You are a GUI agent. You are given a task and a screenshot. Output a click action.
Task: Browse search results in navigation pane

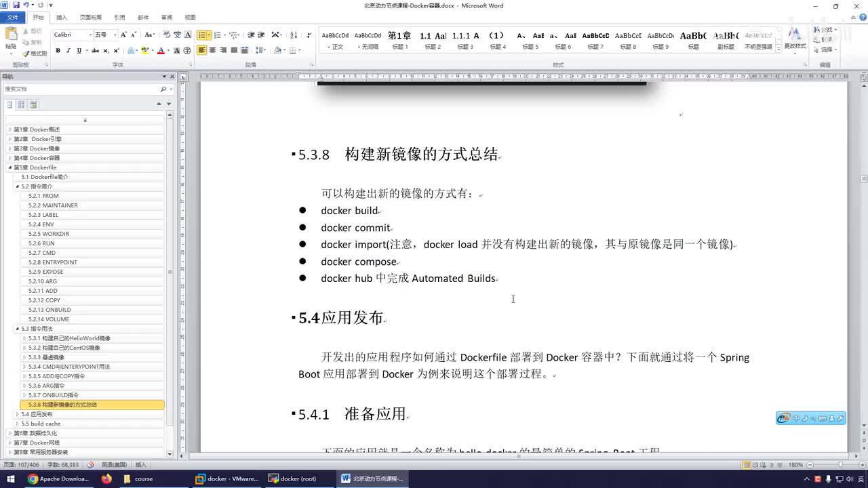[x=33, y=104]
